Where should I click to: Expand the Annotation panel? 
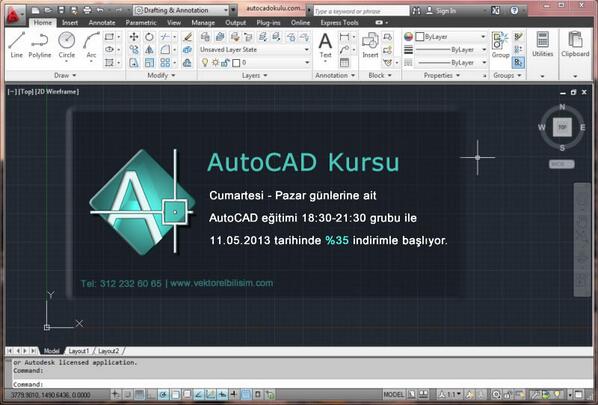pos(335,76)
